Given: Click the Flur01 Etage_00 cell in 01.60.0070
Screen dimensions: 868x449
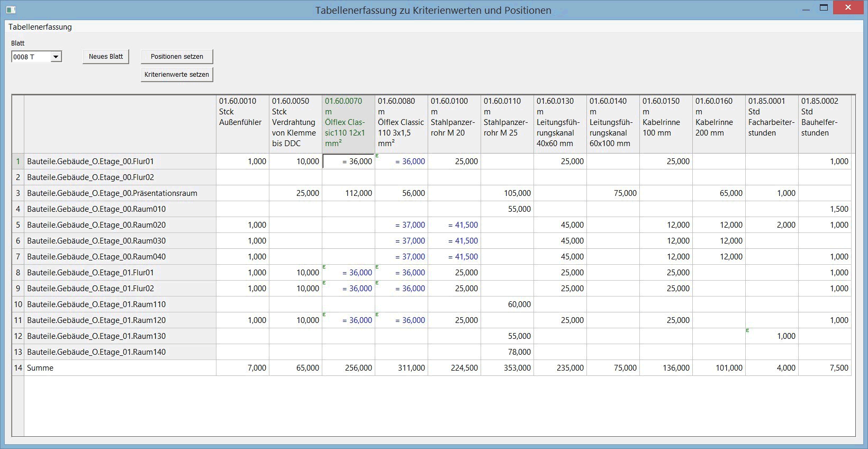Looking at the screenshot, I should (348, 161).
